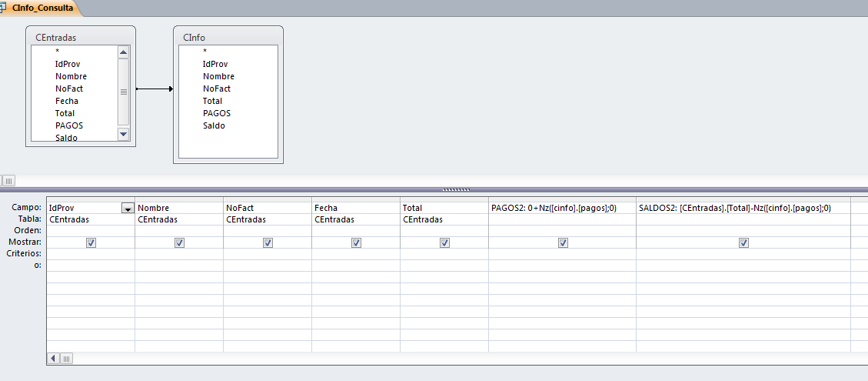Click the grid's horizontal scroll-left arrow

coord(53,359)
